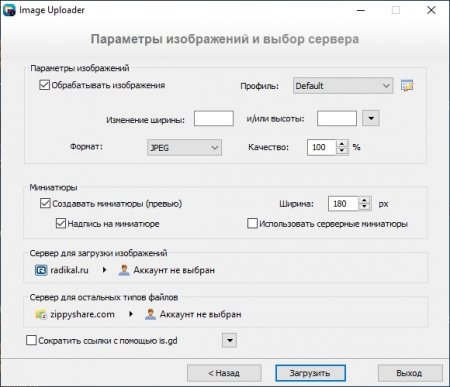Viewport: 450px width, 387px height.
Task: Click the < Назад button
Action: point(224,373)
